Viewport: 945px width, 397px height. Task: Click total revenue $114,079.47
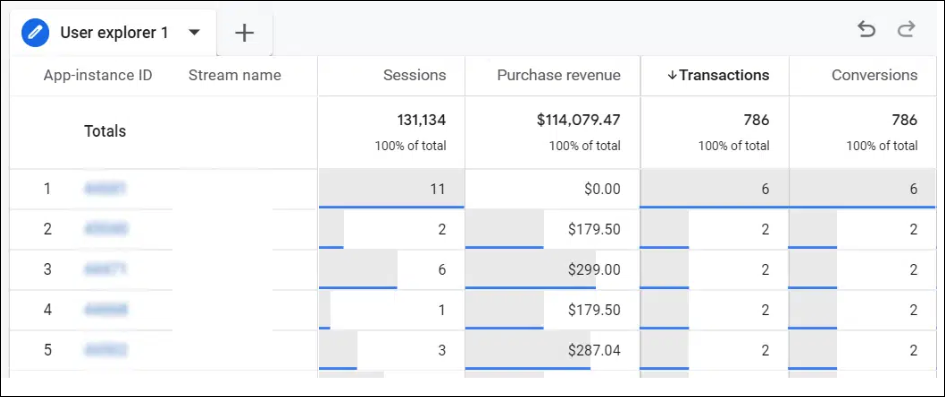coord(579,120)
